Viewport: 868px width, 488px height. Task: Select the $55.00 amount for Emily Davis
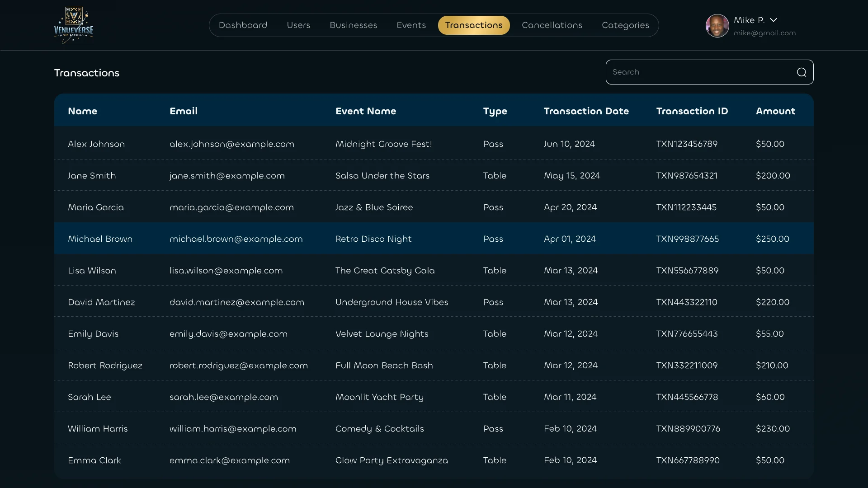(770, 334)
